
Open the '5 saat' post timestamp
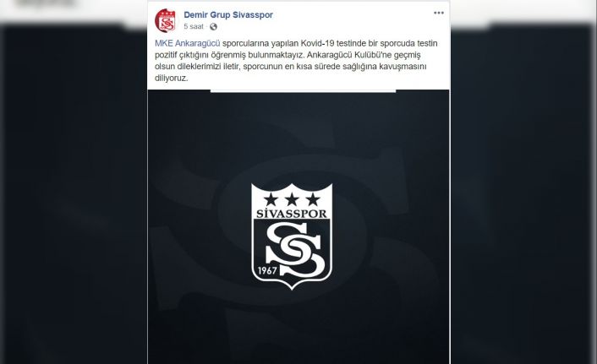point(194,27)
